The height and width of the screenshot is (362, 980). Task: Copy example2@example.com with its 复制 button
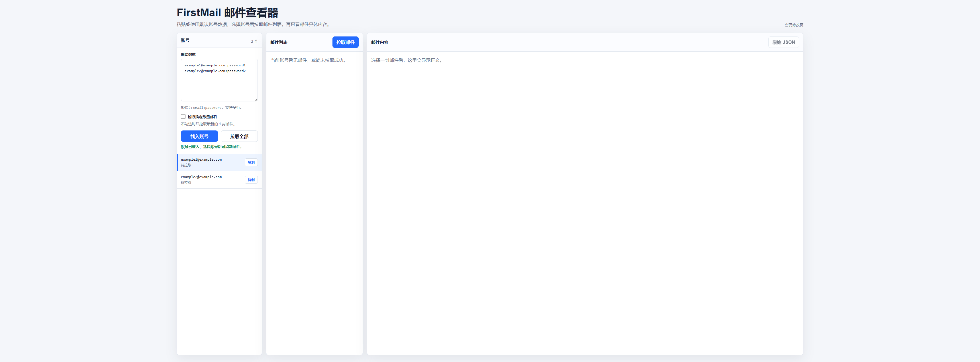click(x=251, y=180)
